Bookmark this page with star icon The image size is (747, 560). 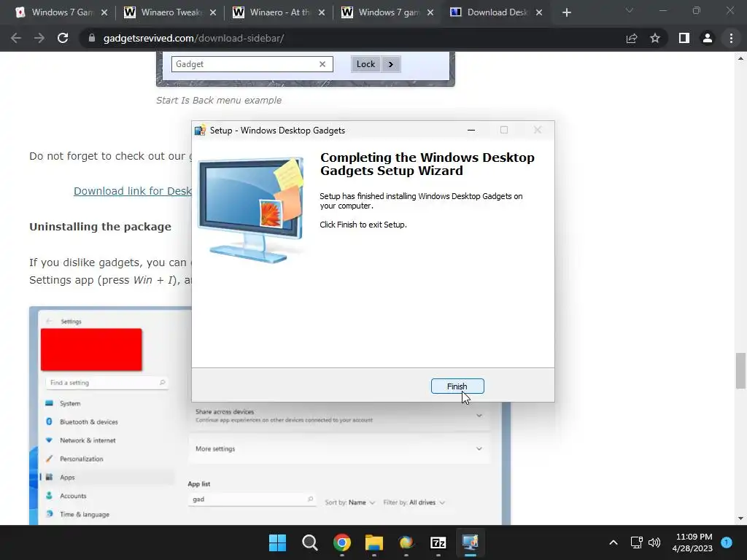(x=655, y=38)
